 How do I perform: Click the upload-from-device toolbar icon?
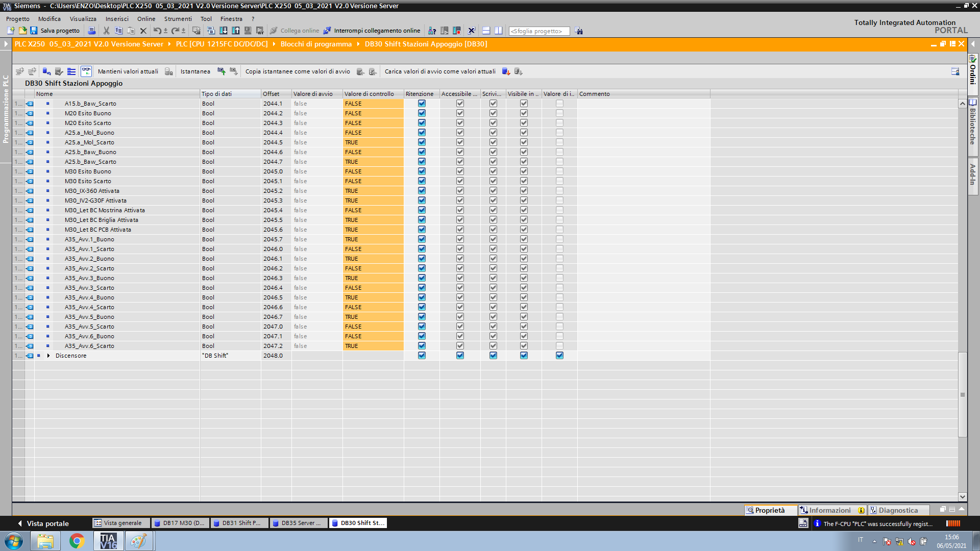click(x=236, y=31)
